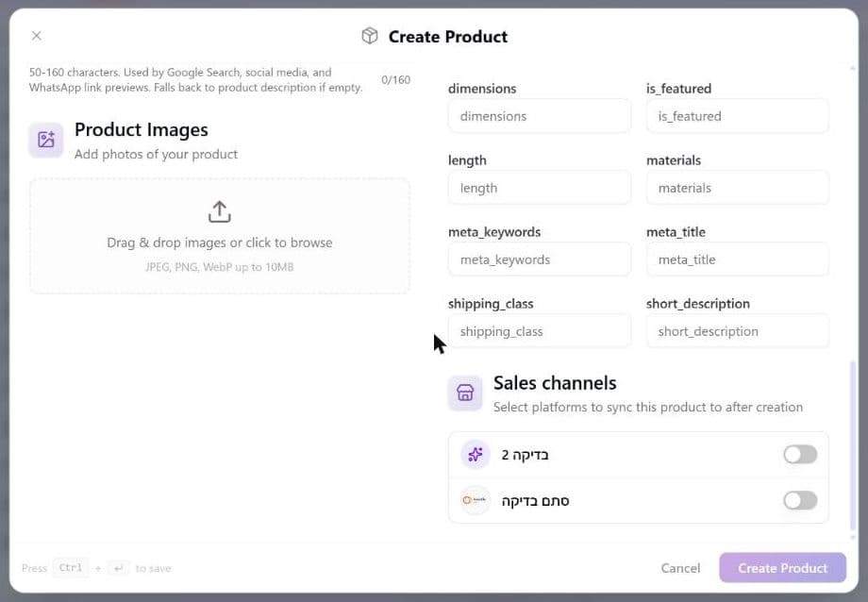Click the dimensions field label
868x602 pixels.
(482, 89)
